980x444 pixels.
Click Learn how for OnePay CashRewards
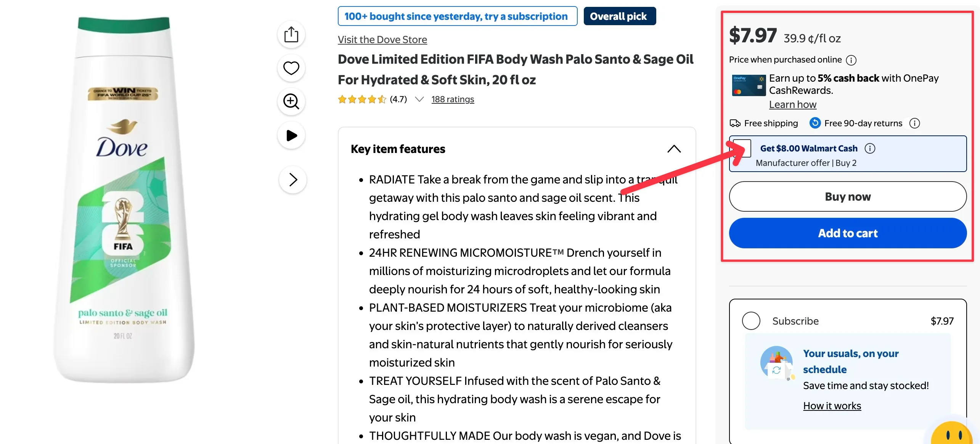(792, 105)
